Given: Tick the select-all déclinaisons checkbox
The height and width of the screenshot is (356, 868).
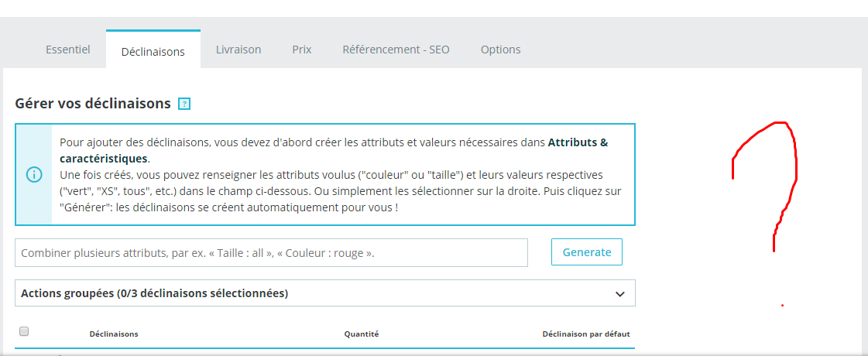Looking at the screenshot, I should (24, 331).
